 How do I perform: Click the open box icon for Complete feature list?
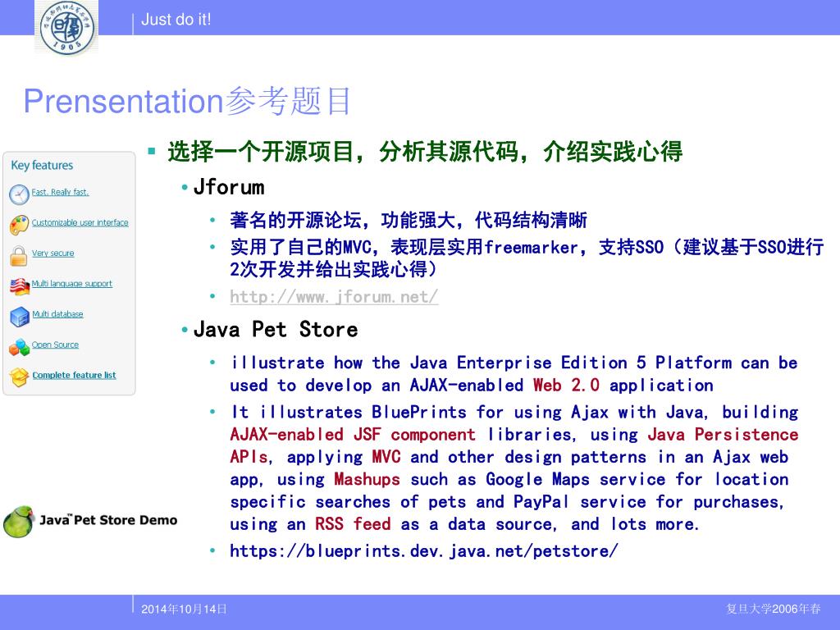pyautogui.click(x=19, y=377)
